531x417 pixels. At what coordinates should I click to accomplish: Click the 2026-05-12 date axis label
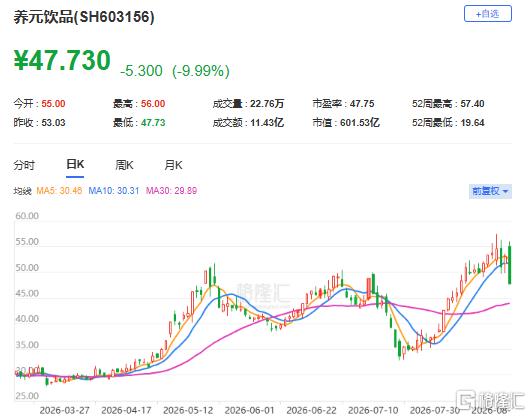pyautogui.click(x=188, y=410)
